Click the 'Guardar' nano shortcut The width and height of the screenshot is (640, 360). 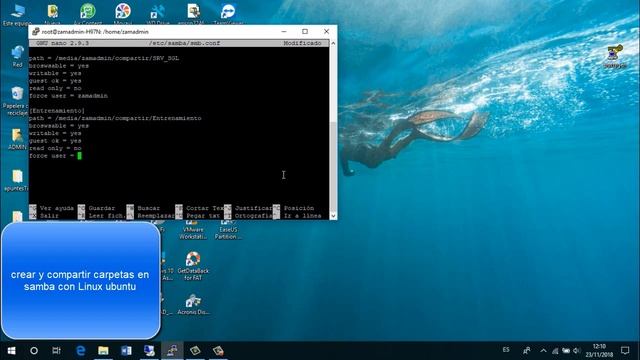click(97, 208)
